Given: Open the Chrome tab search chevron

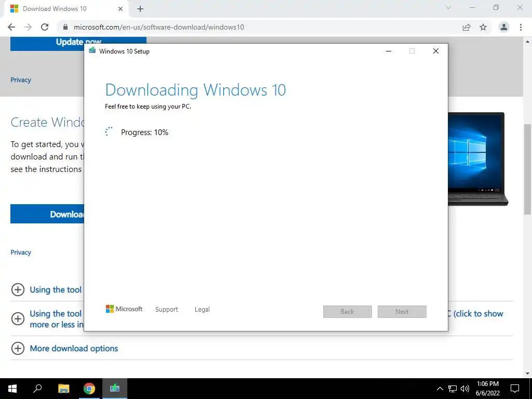Looking at the screenshot, I should tap(448, 7).
